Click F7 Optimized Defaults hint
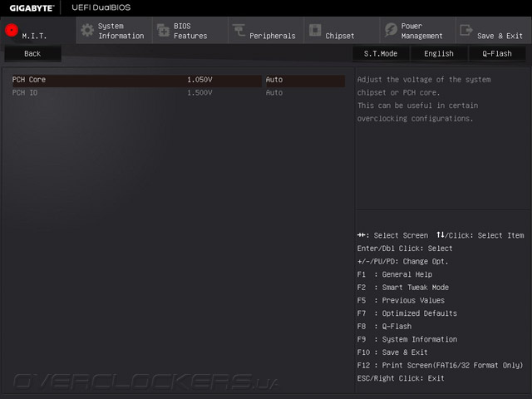Screen dimensions: 532x399 click(406, 313)
